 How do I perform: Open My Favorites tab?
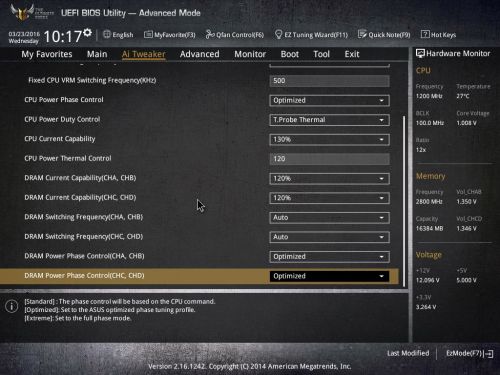click(x=47, y=54)
